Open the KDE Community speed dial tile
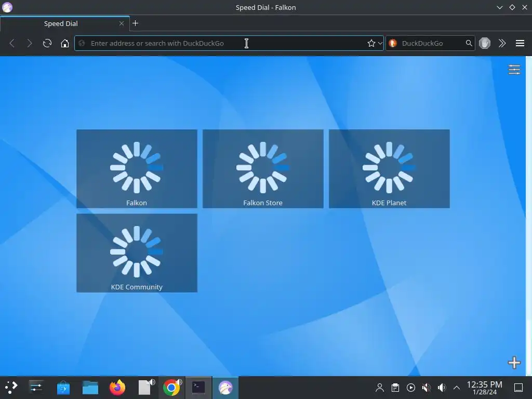Screen dimensions: 532x399 point(137,253)
